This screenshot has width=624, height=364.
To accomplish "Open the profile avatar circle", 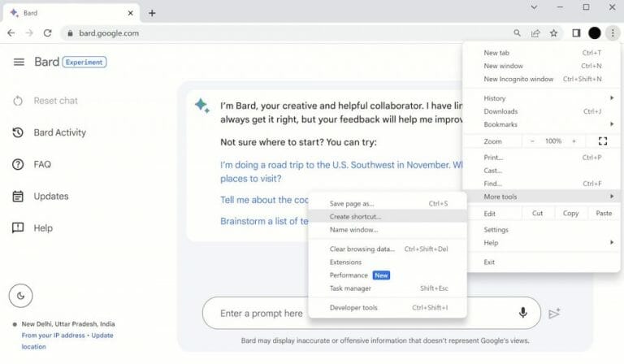I will (595, 33).
